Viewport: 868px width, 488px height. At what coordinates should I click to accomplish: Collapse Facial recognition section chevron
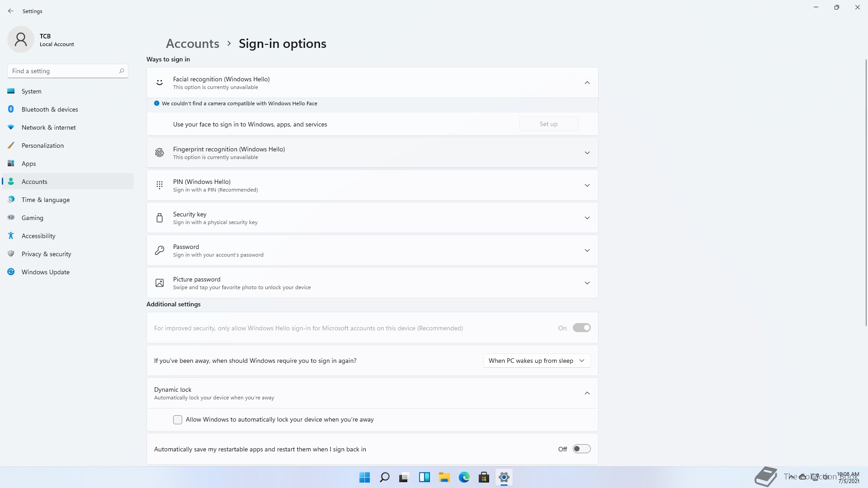click(587, 83)
